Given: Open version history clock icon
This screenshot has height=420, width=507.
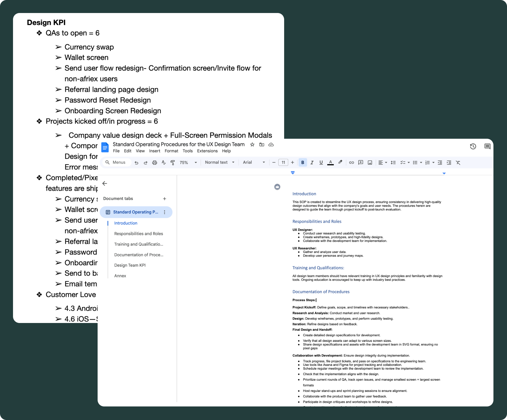Looking at the screenshot, I should point(473,146).
